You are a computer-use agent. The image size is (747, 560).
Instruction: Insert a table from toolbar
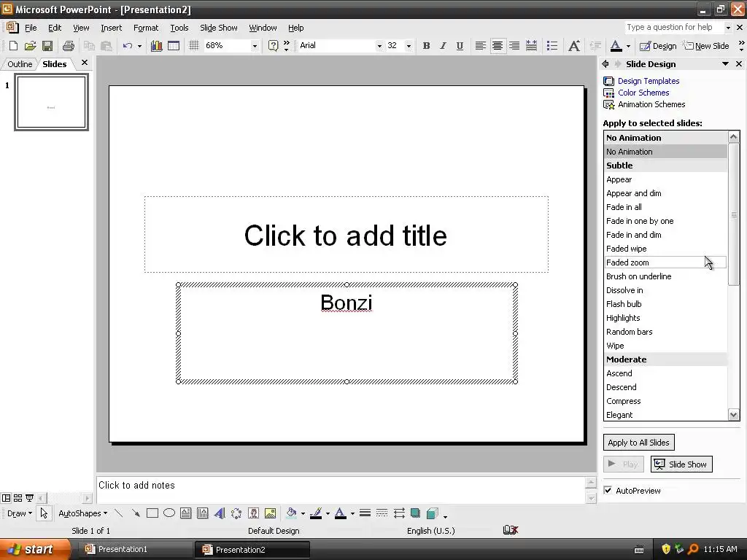[x=174, y=46]
